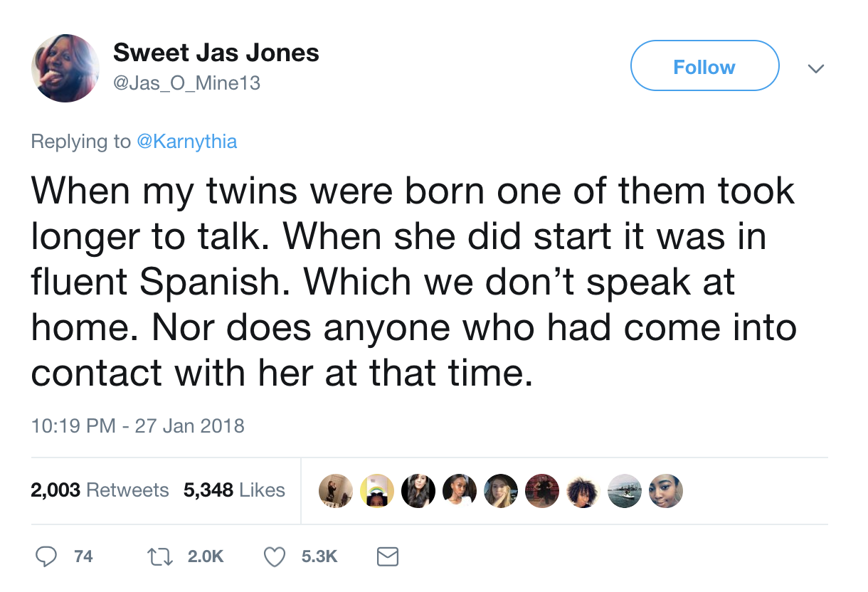Click the envelope direct message icon
Image resolution: width=868 pixels, height=592 pixels.
coord(387,556)
